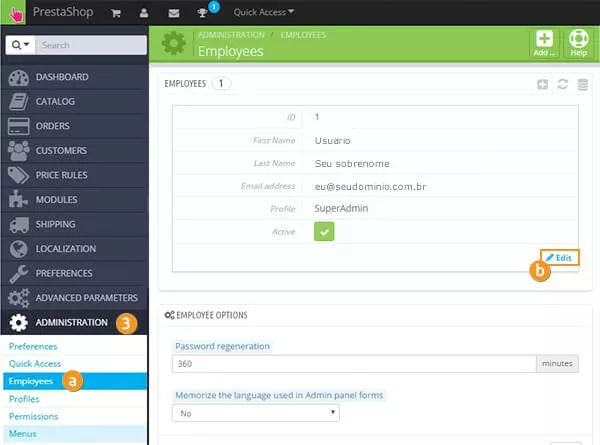
Task: Open Preferences submenu under Administration
Action: pyautogui.click(x=33, y=346)
